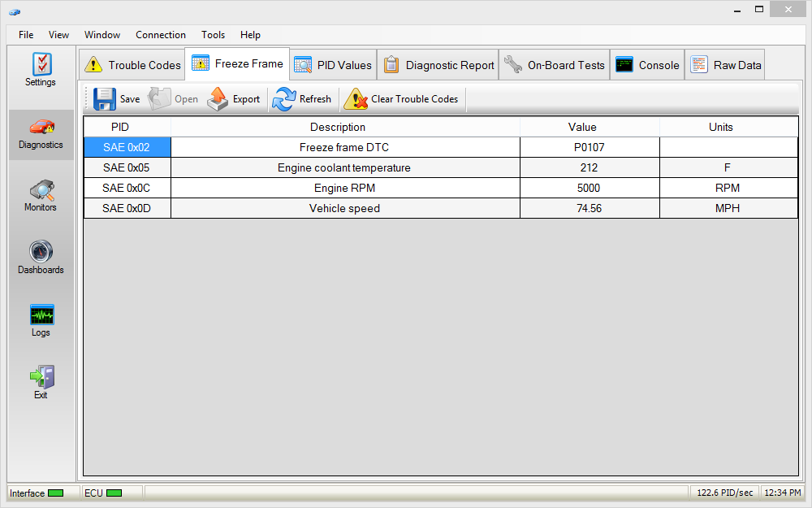Image resolution: width=812 pixels, height=508 pixels.
Task: Open Monitors from the sidebar
Action: (41, 195)
